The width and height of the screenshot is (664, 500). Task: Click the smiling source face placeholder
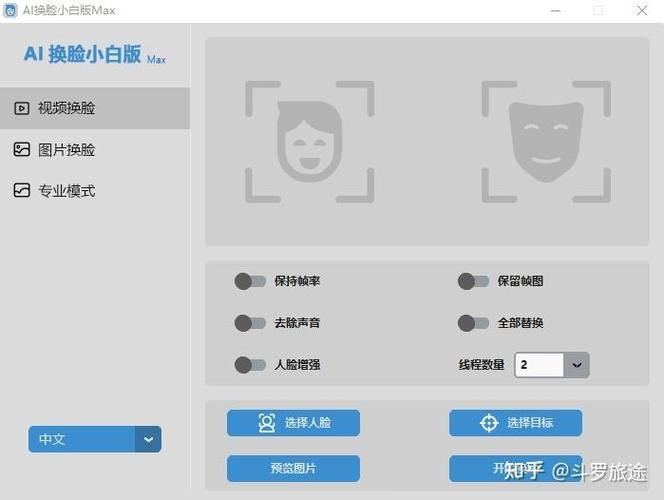[309, 141]
